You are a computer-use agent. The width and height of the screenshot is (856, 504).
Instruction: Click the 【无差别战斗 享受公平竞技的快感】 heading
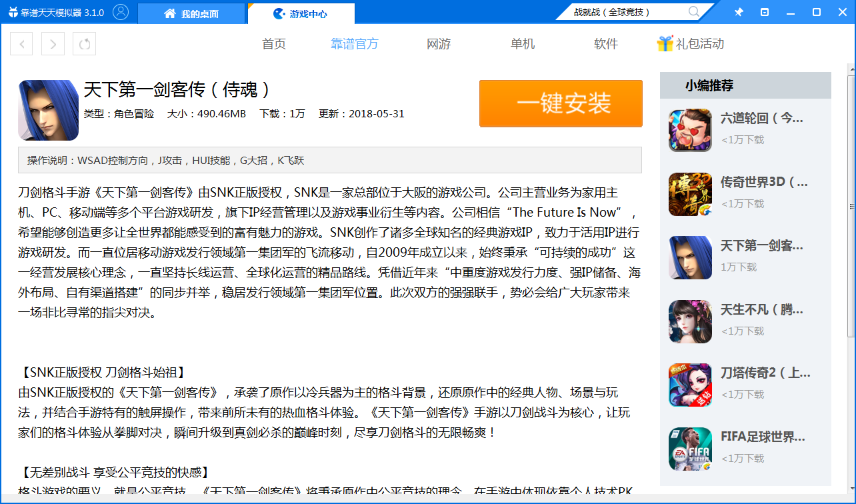116,473
